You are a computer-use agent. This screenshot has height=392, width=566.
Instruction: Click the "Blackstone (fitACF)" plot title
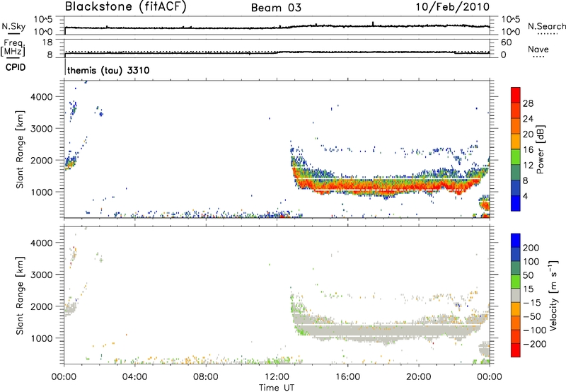click(126, 6)
